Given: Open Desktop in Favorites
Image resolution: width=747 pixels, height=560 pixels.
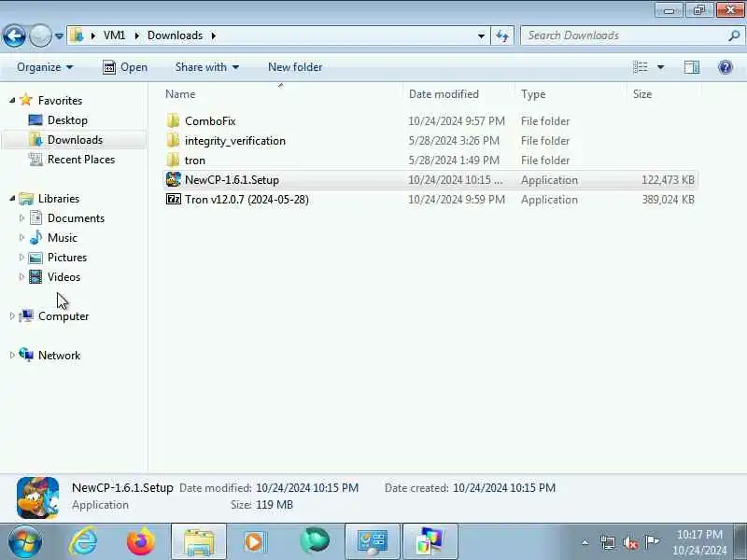Looking at the screenshot, I should click(67, 120).
